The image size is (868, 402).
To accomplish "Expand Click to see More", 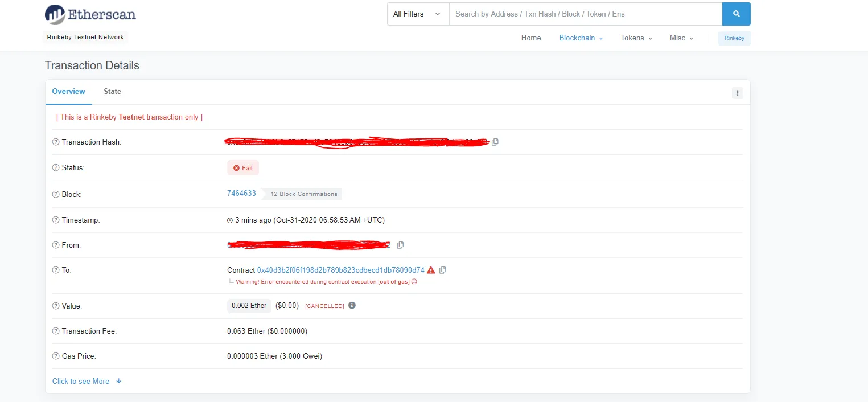I will pos(87,381).
